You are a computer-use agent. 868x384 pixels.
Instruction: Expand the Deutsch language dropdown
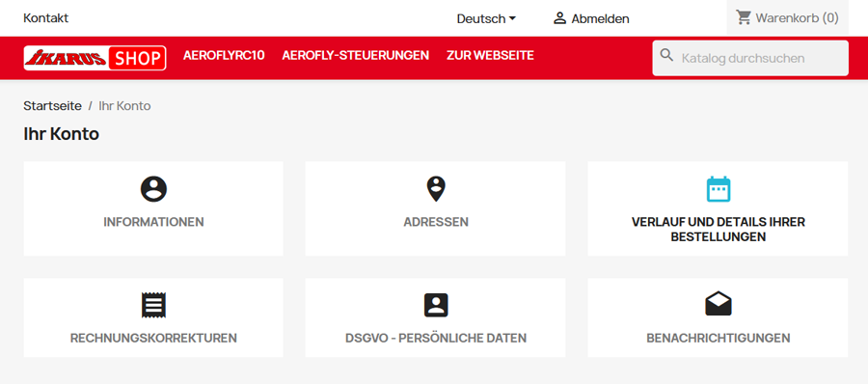(x=486, y=19)
